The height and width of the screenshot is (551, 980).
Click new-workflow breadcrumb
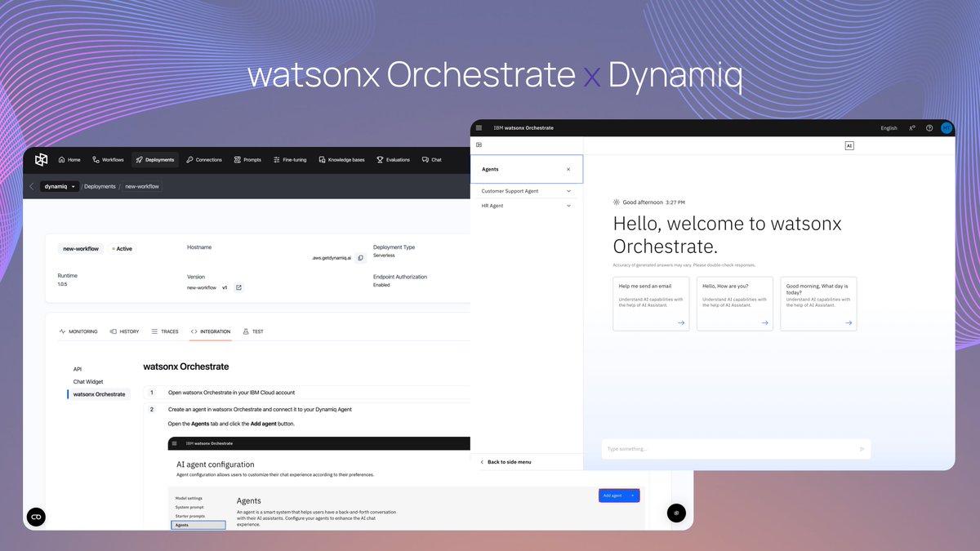pyautogui.click(x=142, y=186)
